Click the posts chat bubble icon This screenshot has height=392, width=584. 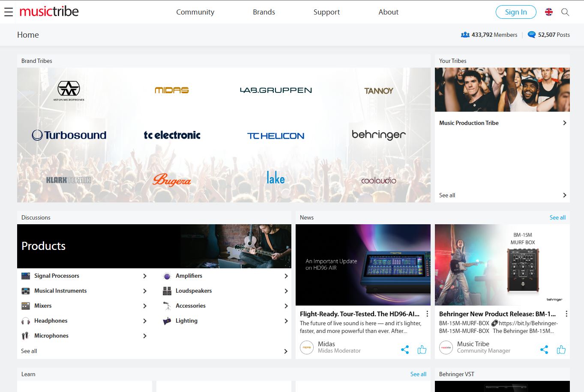click(x=532, y=35)
